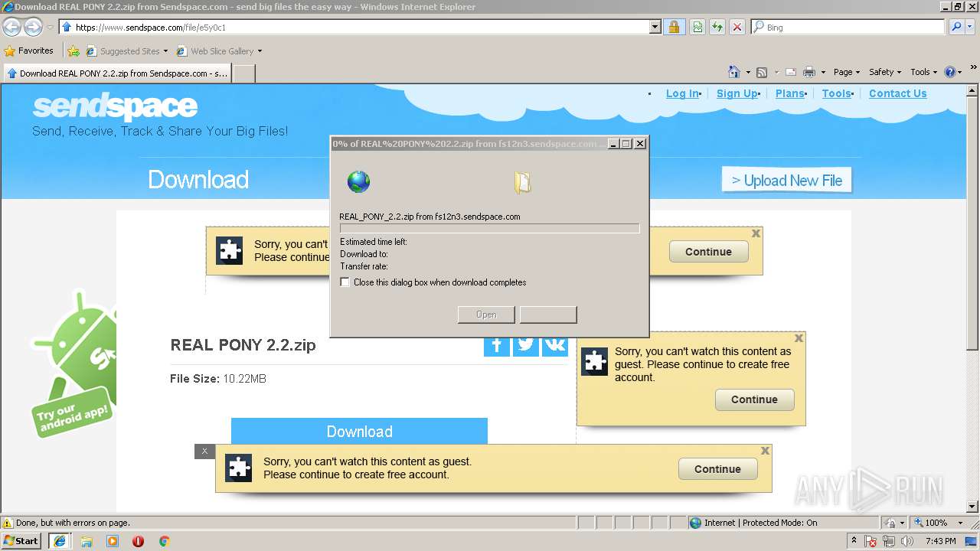Open the Home page icon
This screenshot has width=980, height=551.
[734, 72]
